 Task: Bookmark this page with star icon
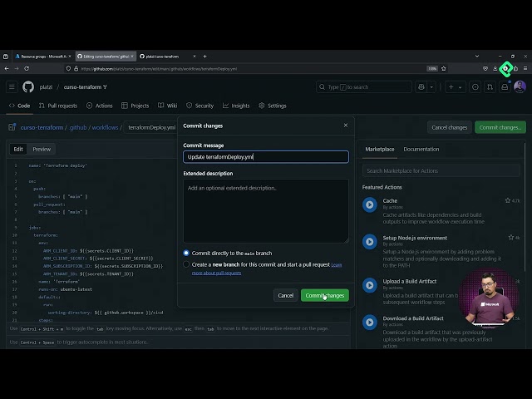(x=443, y=68)
